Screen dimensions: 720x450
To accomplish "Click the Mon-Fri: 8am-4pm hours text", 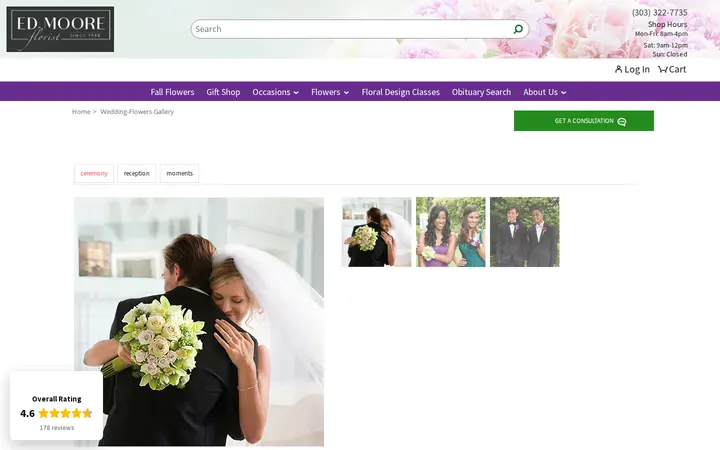I will pyautogui.click(x=661, y=34).
